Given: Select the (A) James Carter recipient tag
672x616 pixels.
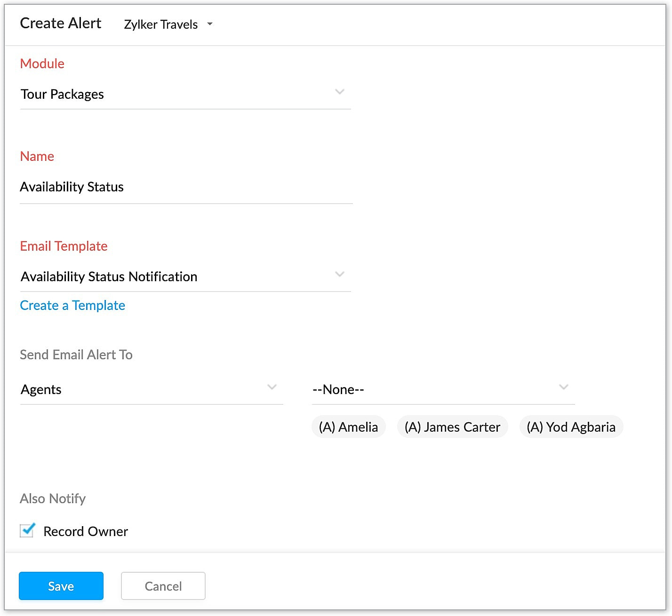Looking at the screenshot, I should [452, 427].
